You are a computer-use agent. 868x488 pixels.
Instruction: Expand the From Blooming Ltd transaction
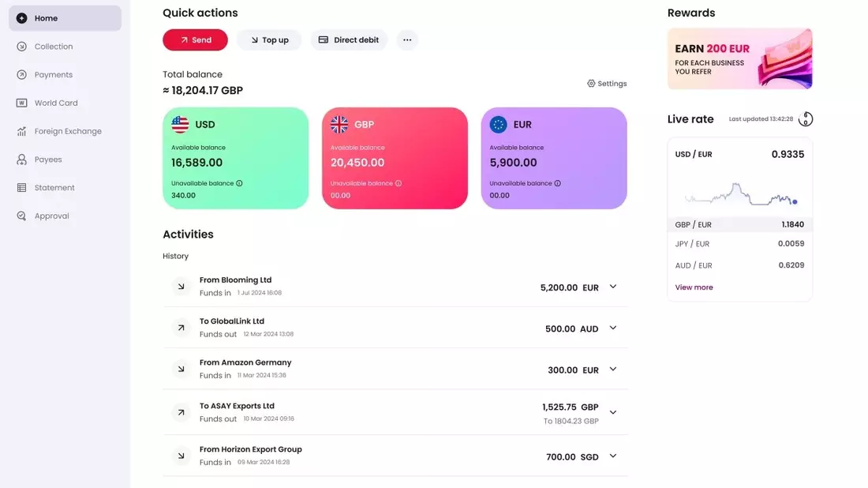coord(613,287)
